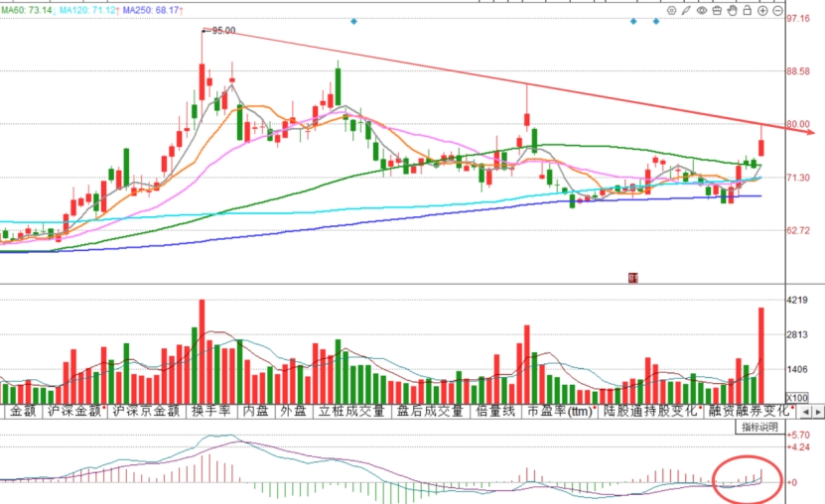Click the 80.00 price axis value
The height and width of the screenshot is (504, 825).
tap(798, 125)
